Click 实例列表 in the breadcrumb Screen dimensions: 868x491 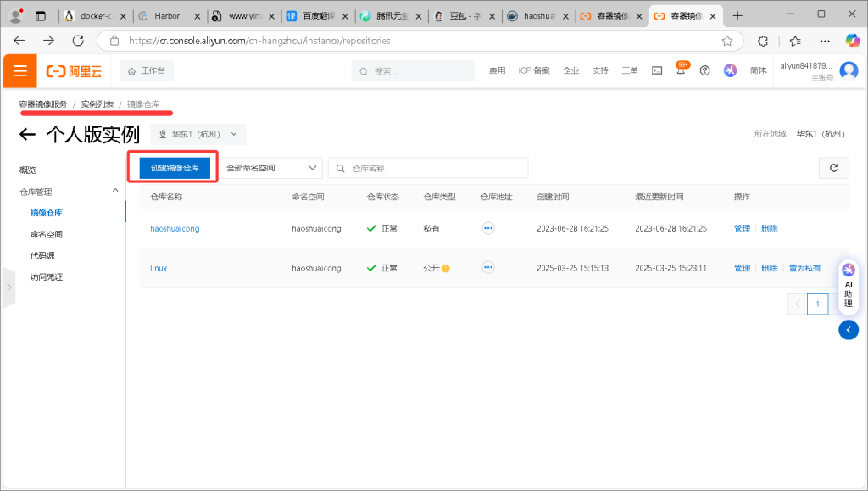97,104
